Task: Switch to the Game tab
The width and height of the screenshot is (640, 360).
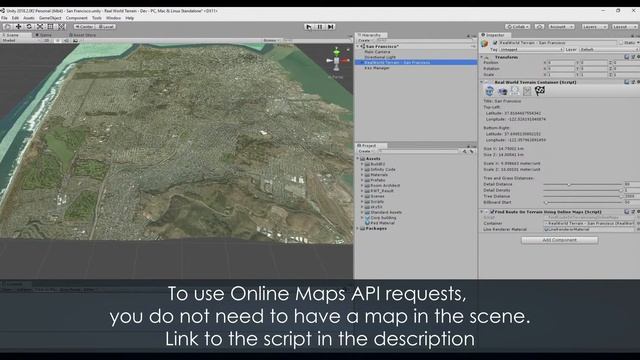Action: (x=44, y=35)
